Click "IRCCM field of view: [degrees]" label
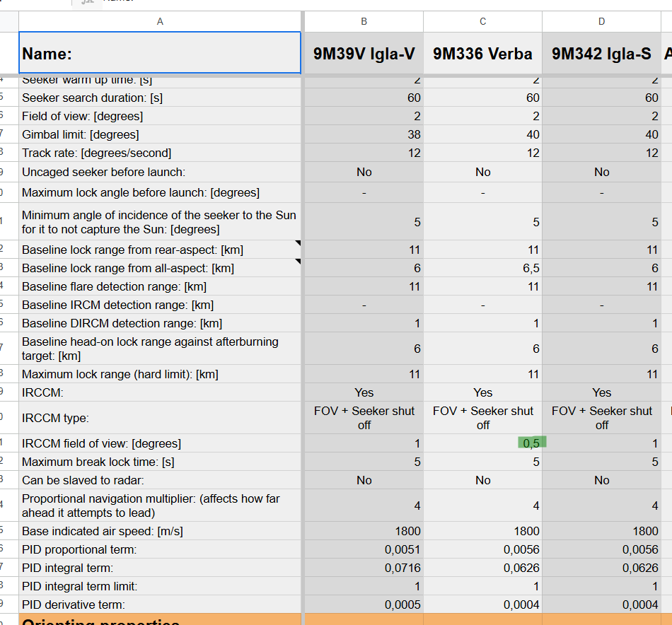Viewport: 672px width, 625px height. [102, 443]
